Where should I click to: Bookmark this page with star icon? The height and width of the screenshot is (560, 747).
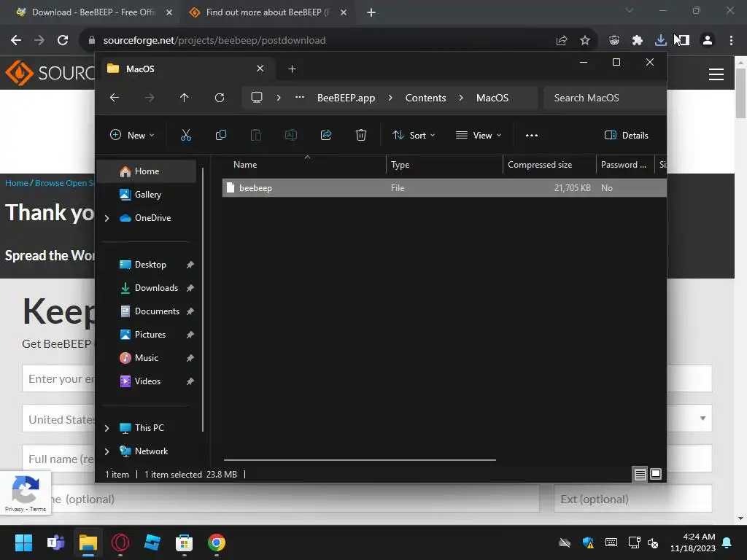coord(585,41)
